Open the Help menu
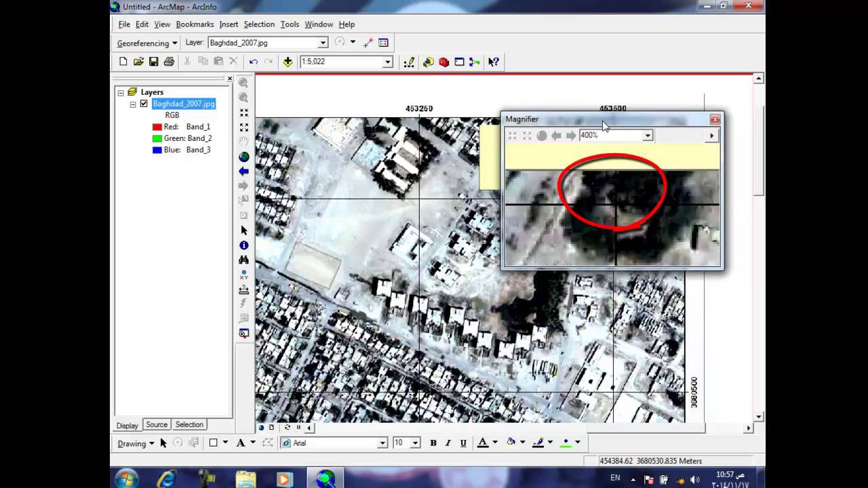Screen dimensions: 868x488 tap(347, 24)
